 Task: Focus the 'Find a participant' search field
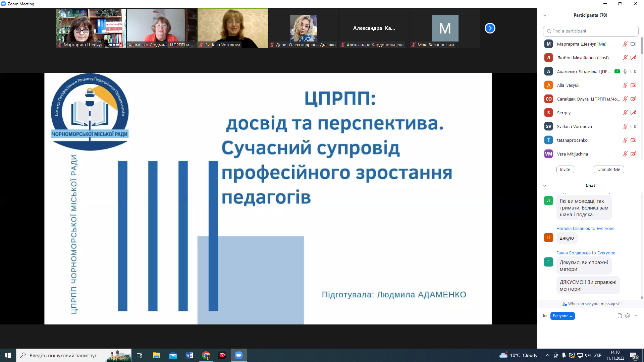tap(591, 31)
